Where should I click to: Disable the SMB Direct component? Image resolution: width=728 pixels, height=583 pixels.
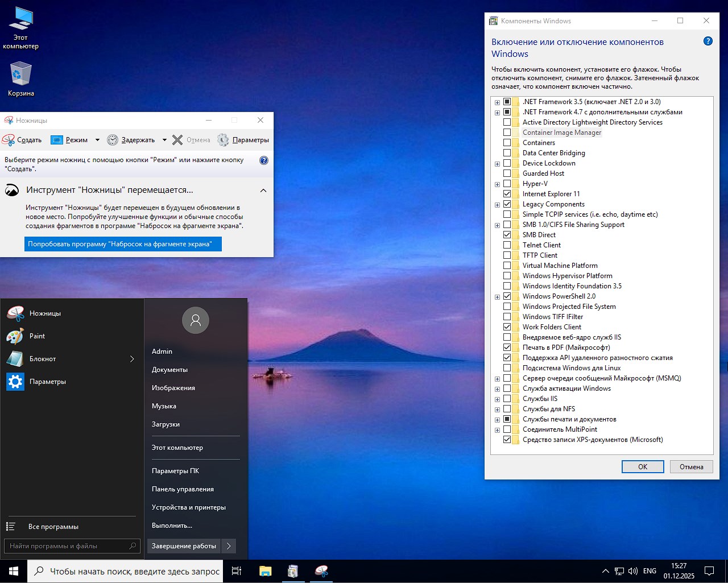(507, 234)
